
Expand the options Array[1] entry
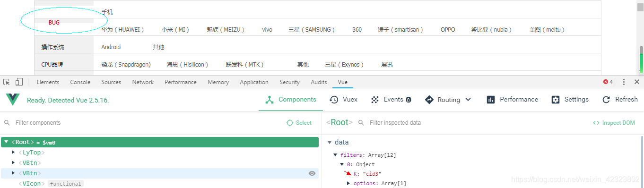pos(349,183)
